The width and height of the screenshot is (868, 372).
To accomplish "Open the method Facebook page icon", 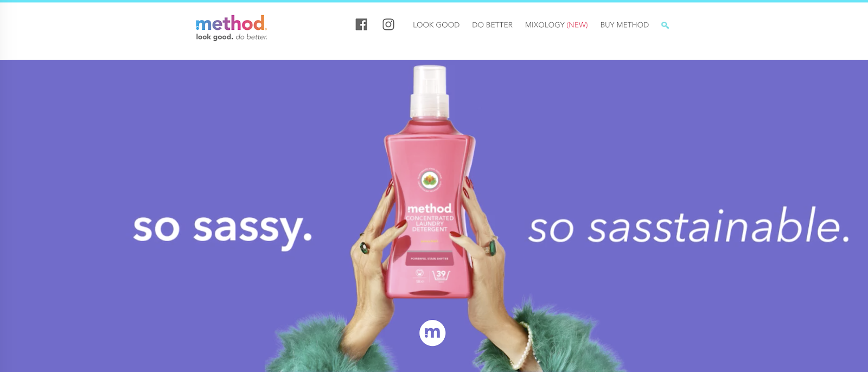I will point(361,24).
